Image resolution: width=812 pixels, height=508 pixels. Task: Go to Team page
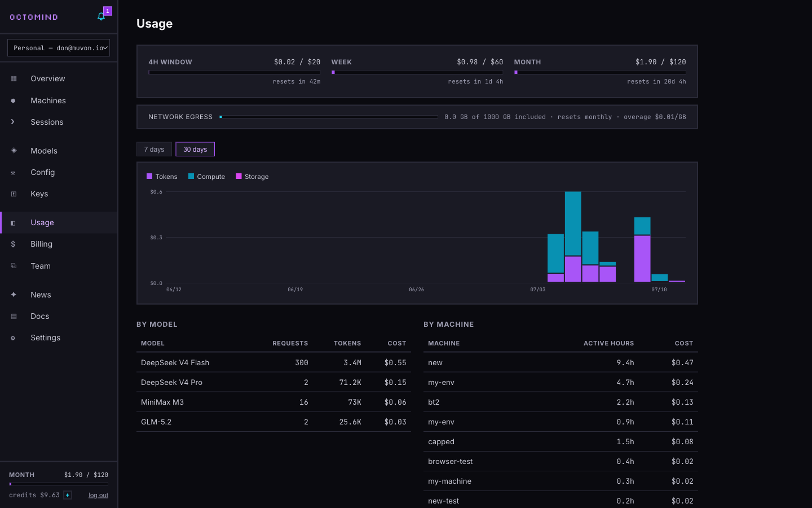click(59, 266)
